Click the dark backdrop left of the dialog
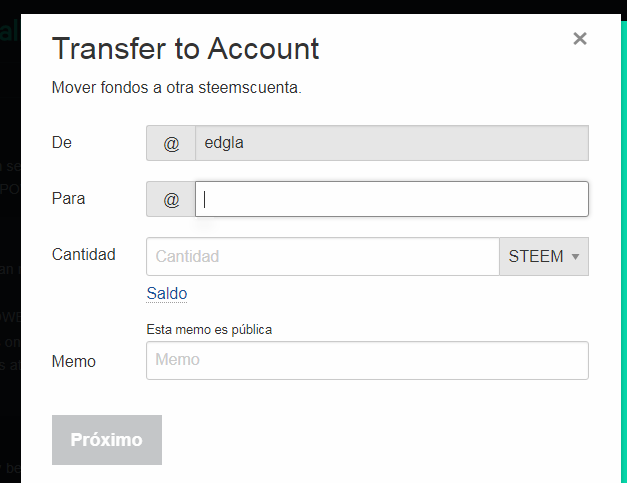 [10, 250]
